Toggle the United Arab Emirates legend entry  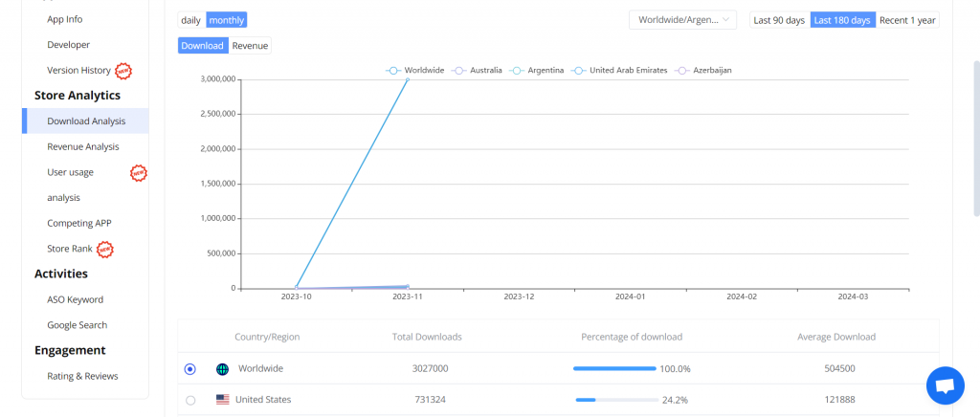click(579, 71)
